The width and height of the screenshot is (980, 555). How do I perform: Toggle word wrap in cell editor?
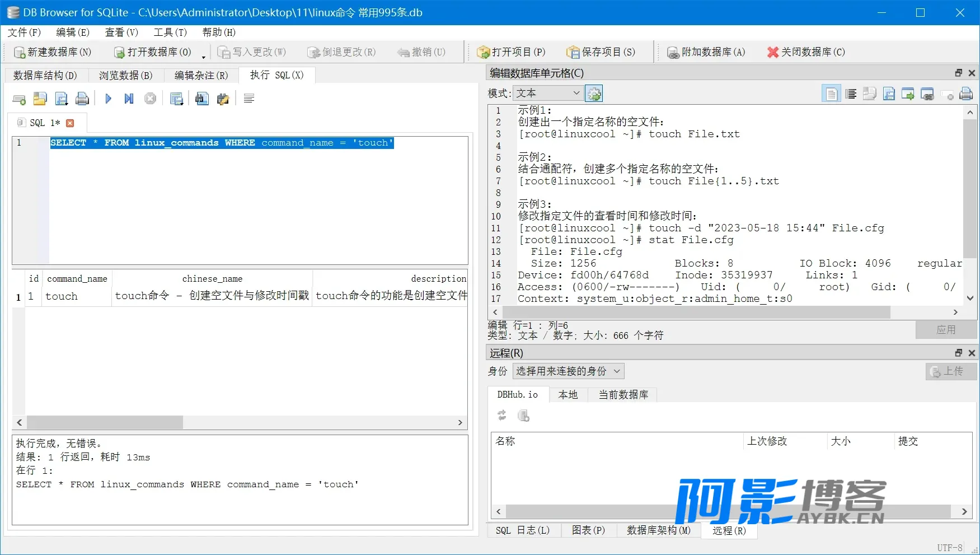[851, 94]
